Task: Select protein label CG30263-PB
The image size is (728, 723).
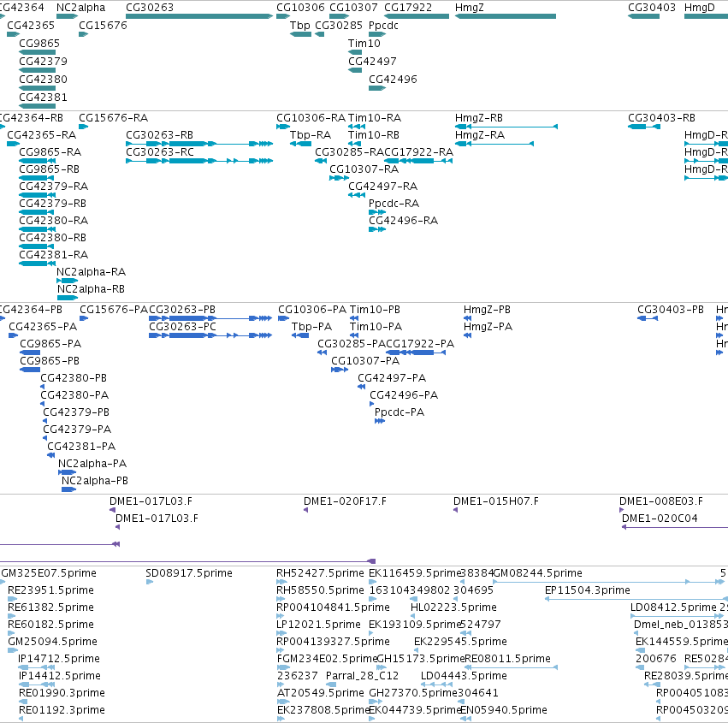Action: pyautogui.click(x=182, y=309)
